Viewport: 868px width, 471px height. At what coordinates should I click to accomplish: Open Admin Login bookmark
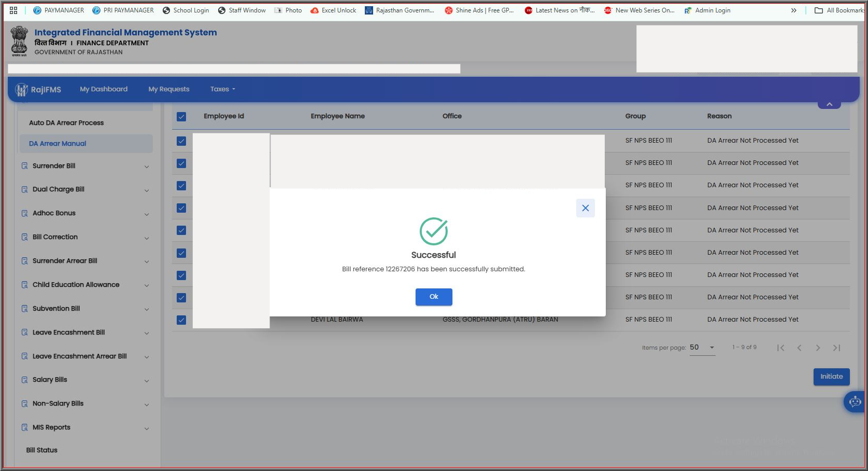tap(707, 10)
